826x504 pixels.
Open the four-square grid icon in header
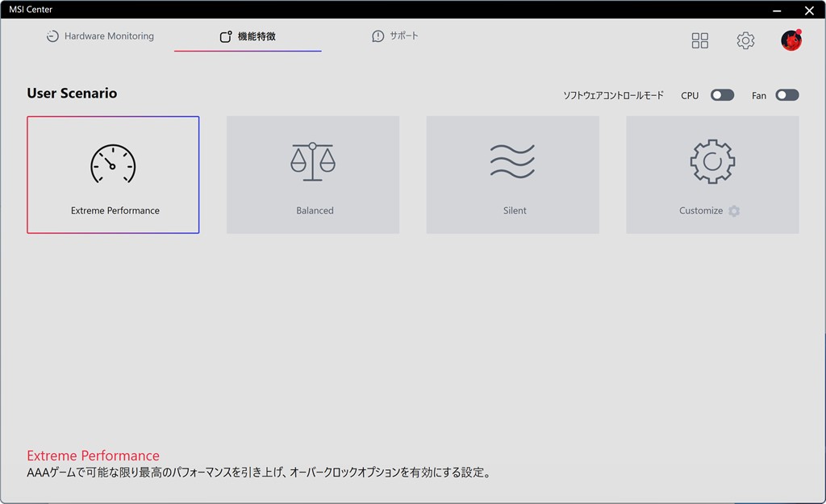tap(700, 40)
